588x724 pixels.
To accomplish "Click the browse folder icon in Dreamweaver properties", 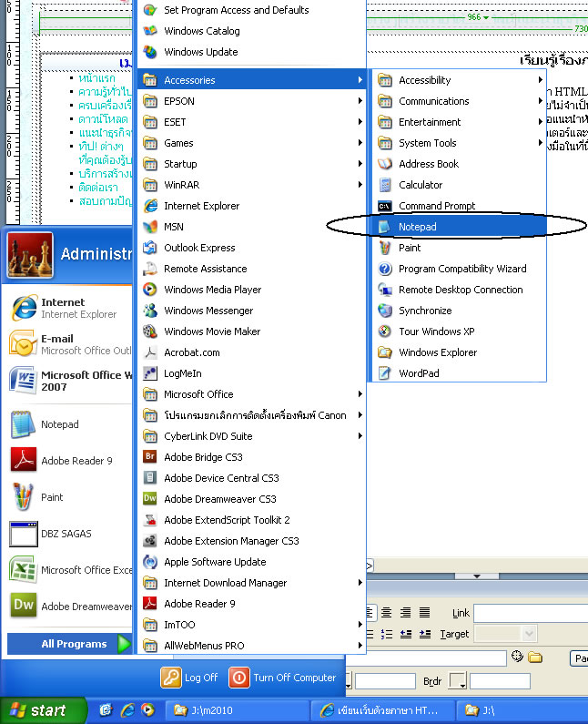I will [x=535, y=657].
